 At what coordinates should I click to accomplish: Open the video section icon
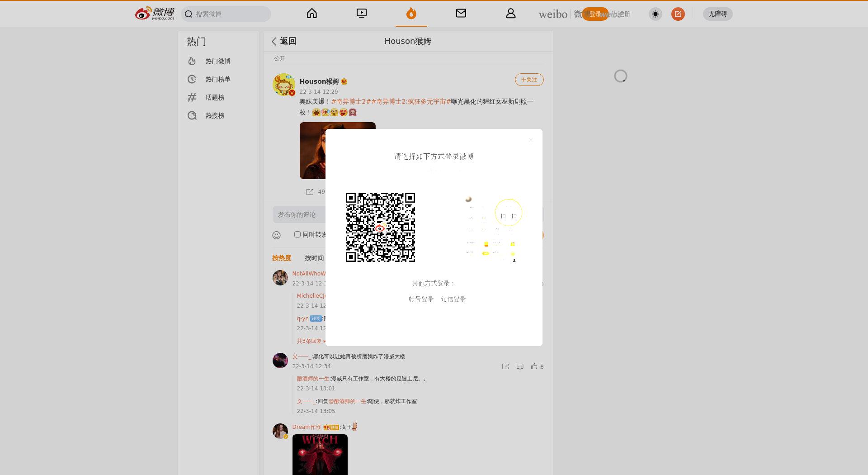point(362,14)
